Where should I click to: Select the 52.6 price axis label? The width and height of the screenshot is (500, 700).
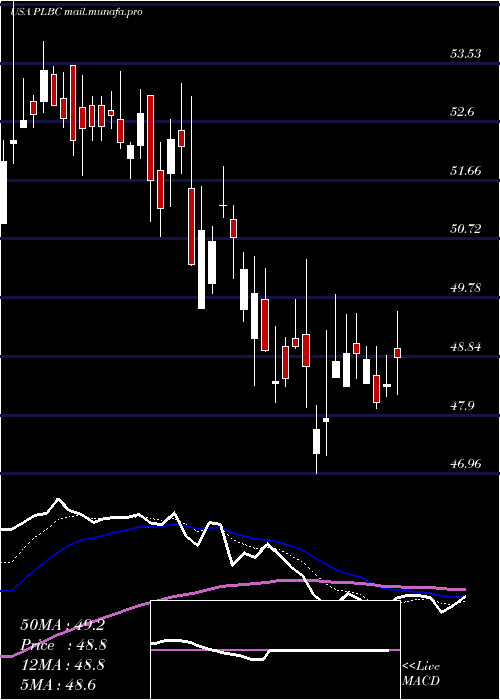tap(462, 112)
